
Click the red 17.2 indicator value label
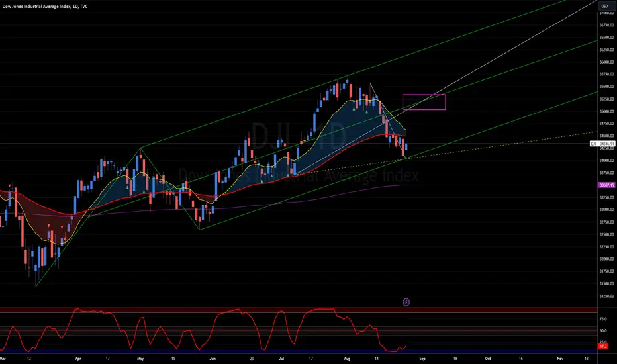[x=603, y=346]
